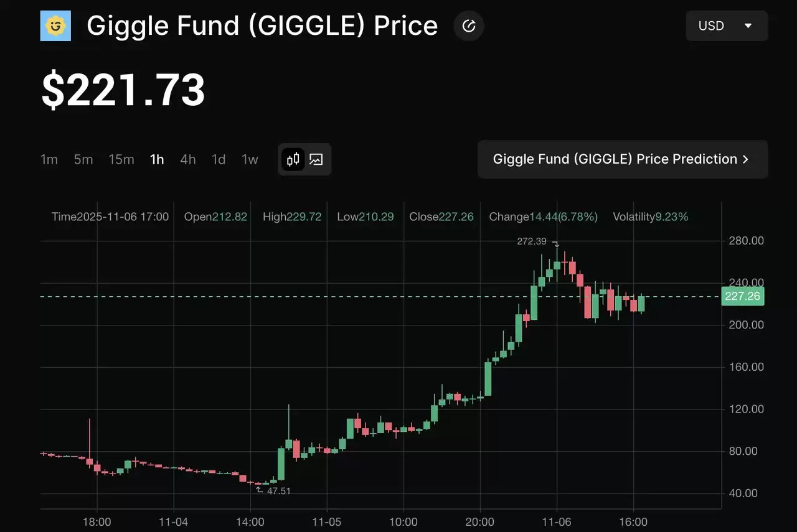The height and width of the screenshot is (532, 797).
Task: Expand the Price Prediction panel
Action: 623,159
